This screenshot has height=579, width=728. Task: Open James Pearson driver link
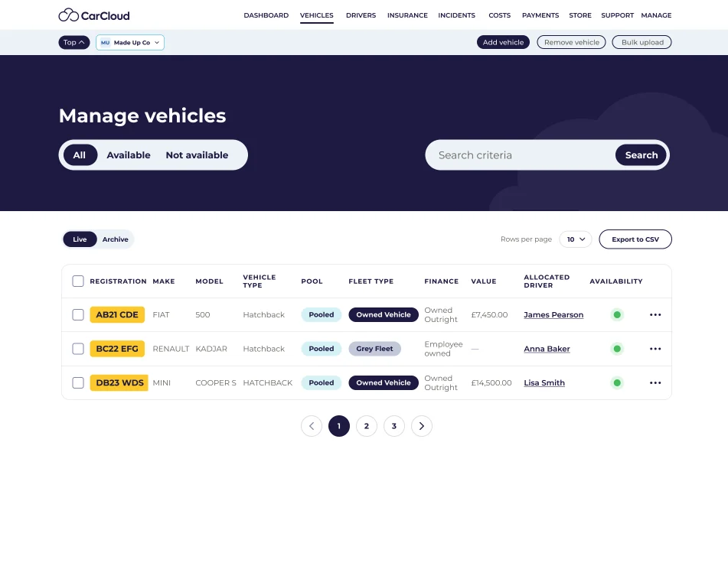point(553,314)
